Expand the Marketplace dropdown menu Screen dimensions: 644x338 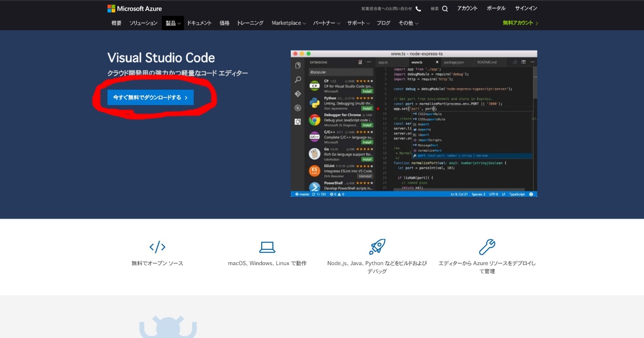tap(289, 23)
